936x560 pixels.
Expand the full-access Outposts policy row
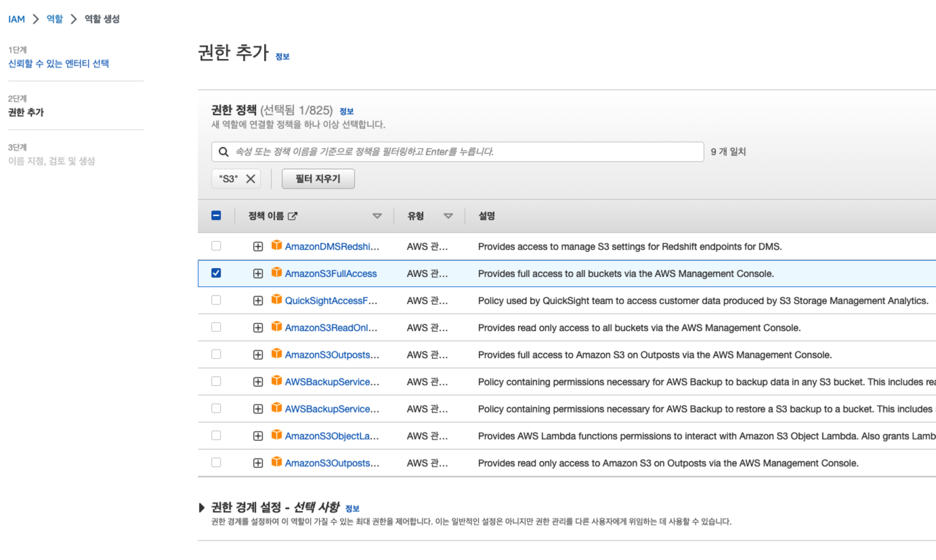258,355
